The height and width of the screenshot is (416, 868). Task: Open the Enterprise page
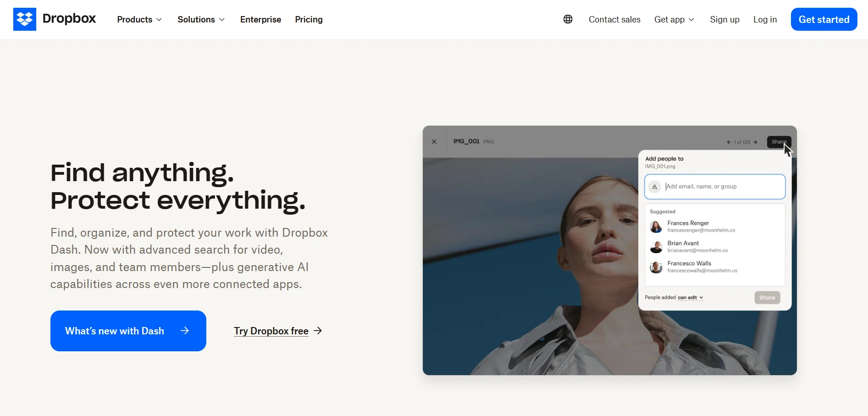pos(260,19)
